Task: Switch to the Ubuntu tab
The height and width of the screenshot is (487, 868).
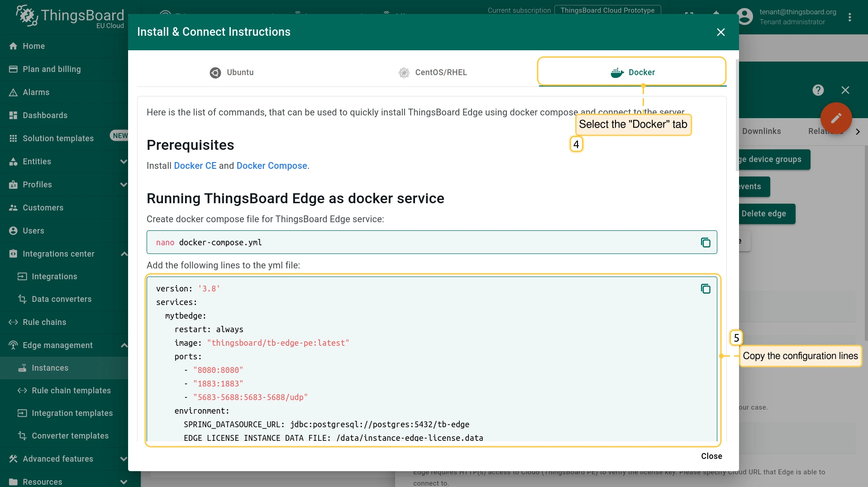Action: (x=232, y=72)
